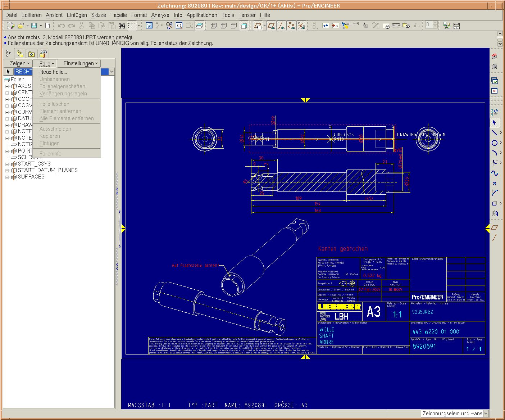Viewport: 505px width, 420px height.
Task: Open the Fenster menu
Action: (x=247, y=15)
